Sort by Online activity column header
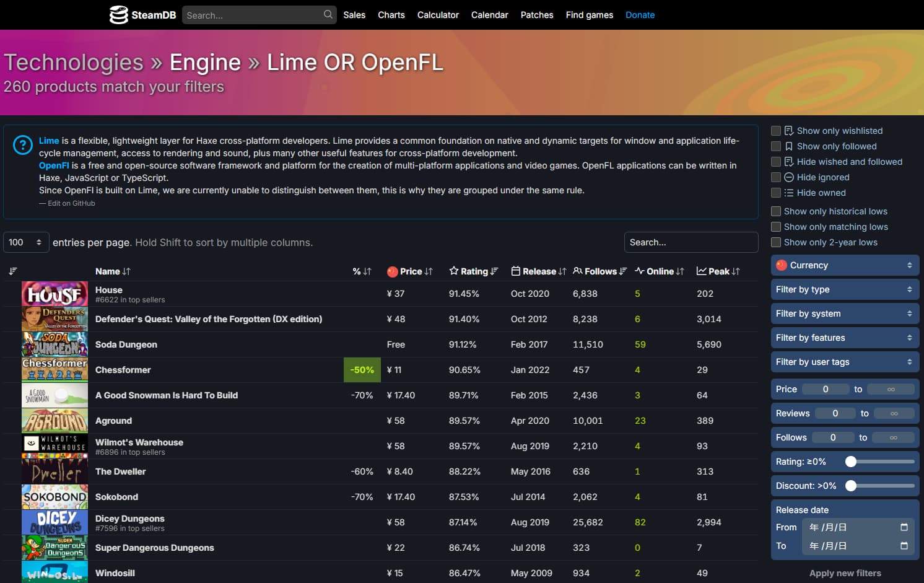This screenshot has width=924, height=583. pos(659,271)
